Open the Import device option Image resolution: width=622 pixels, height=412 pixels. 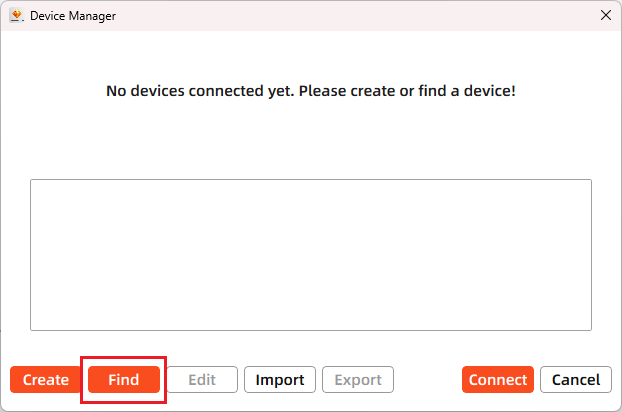click(x=280, y=380)
